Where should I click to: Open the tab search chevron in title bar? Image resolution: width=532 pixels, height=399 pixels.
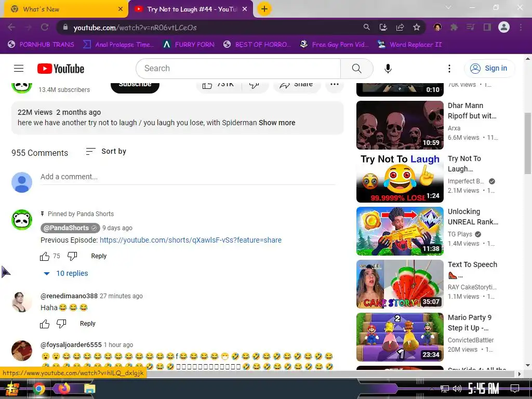448,7
